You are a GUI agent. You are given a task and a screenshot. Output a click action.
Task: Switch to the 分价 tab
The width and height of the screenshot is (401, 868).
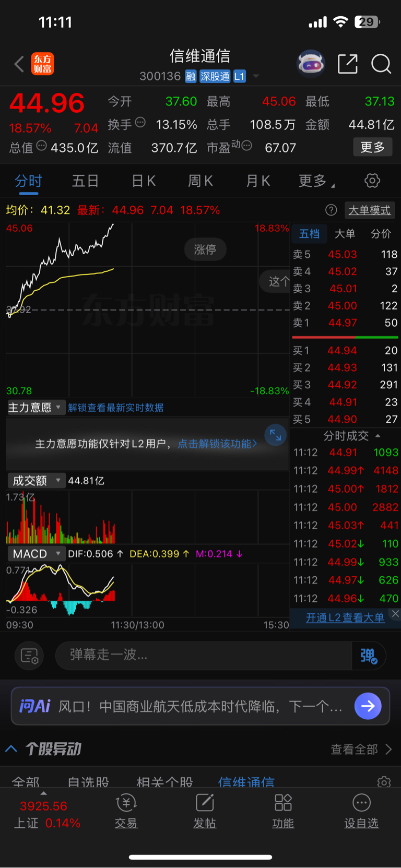[381, 234]
